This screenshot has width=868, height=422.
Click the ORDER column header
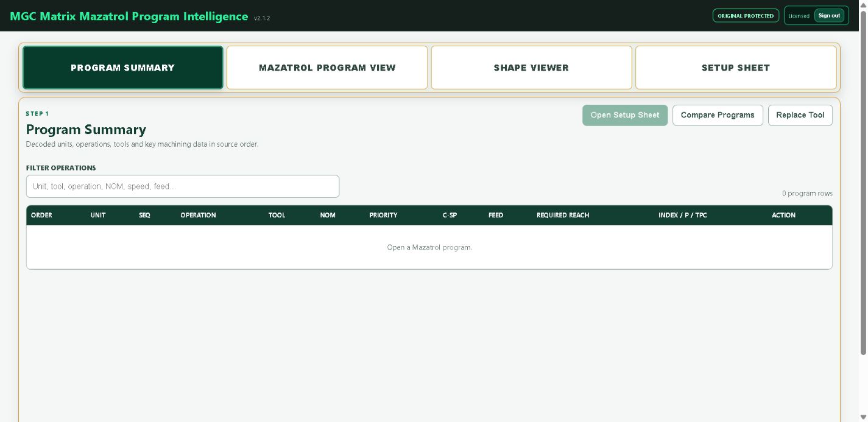pyautogui.click(x=41, y=215)
